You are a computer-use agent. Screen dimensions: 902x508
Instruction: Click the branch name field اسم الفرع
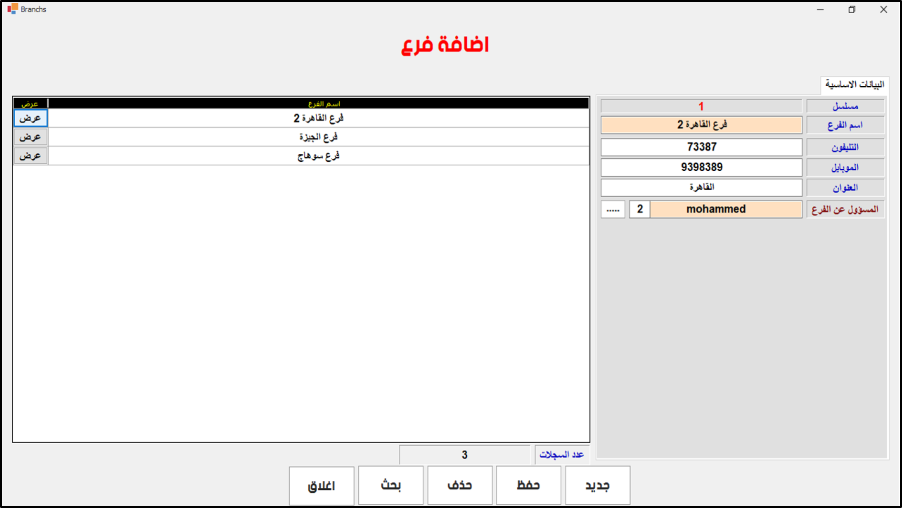coord(701,126)
